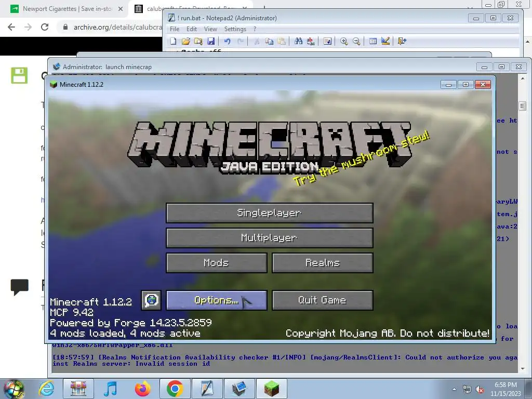Click the Zoom In magnifier in Notepad2
532x399 pixels.
point(344,42)
